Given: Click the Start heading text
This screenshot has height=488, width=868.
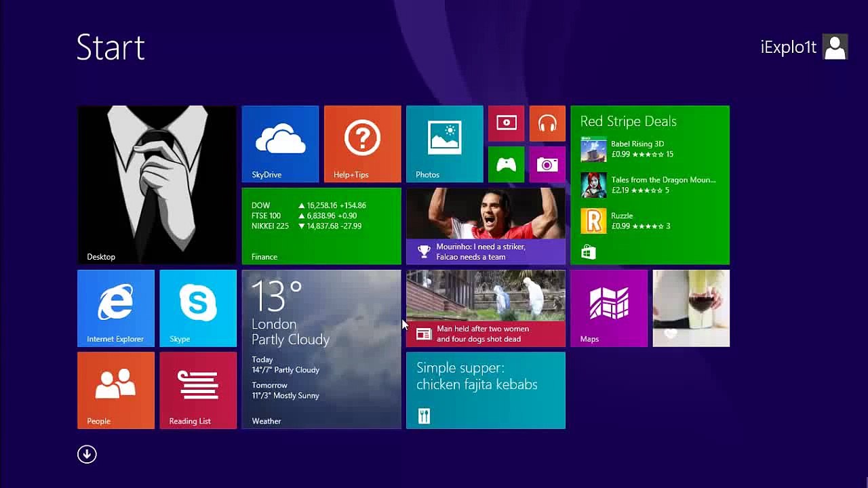Looking at the screenshot, I should click(x=111, y=47).
